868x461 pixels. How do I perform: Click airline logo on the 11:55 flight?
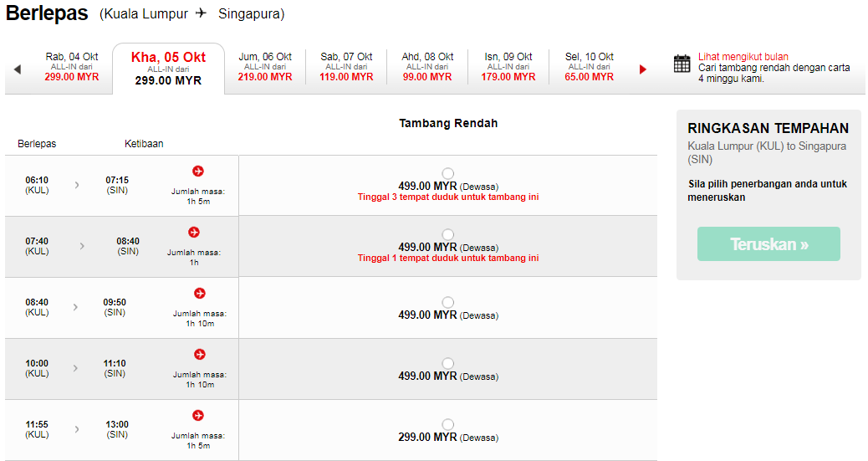198,415
